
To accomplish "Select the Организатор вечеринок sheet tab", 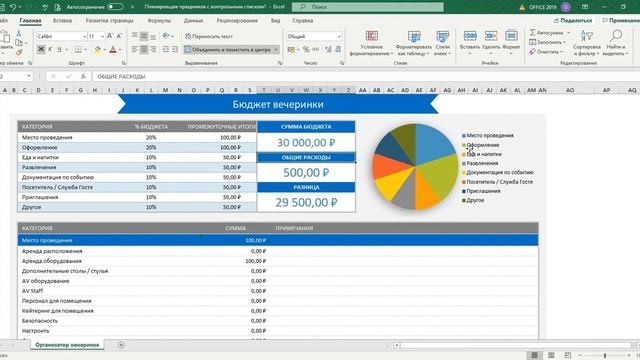I will point(67,345).
